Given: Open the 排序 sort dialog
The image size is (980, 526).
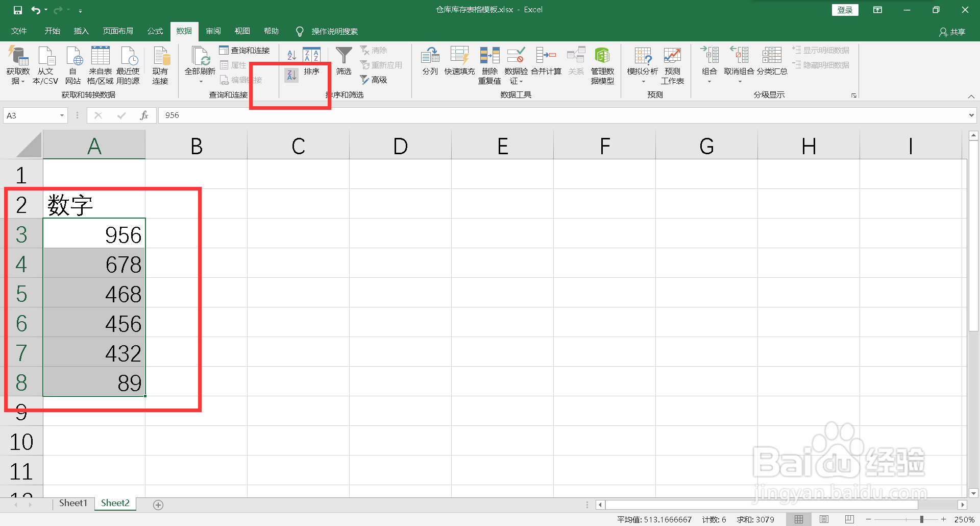Looking at the screenshot, I should click(x=311, y=62).
